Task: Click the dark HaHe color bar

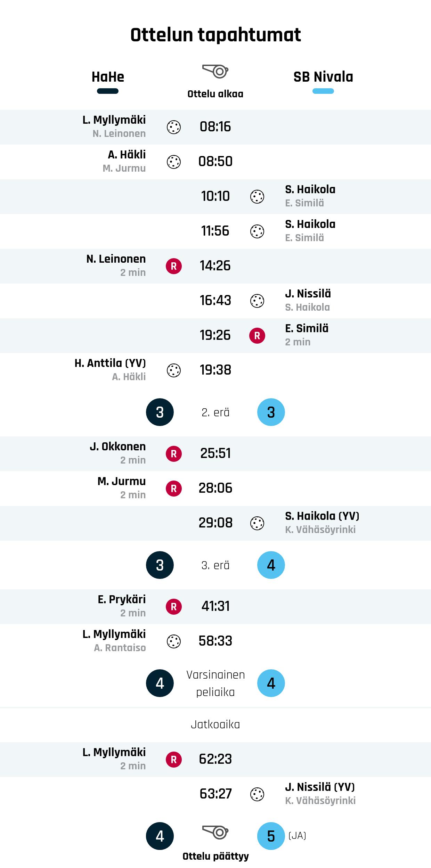Action: point(108,91)
